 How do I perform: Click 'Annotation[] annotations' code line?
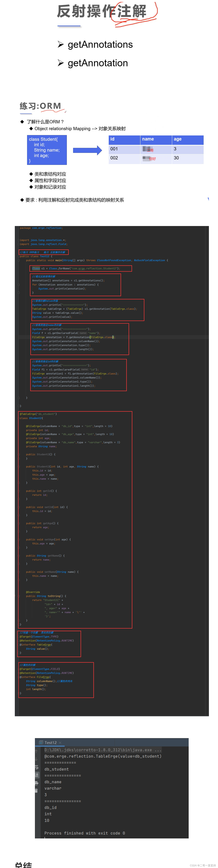click(68, 281)
